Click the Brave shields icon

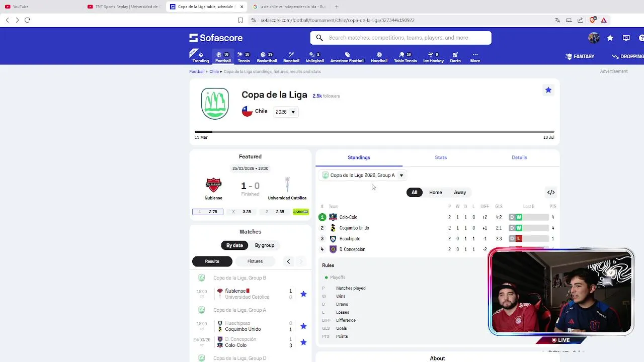(x=592, y=20)
